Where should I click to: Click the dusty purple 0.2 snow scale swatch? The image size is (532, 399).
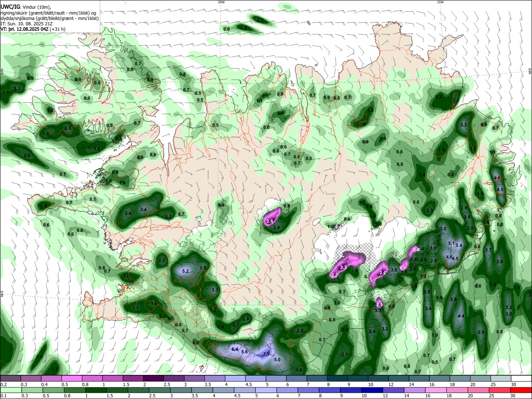10,378
